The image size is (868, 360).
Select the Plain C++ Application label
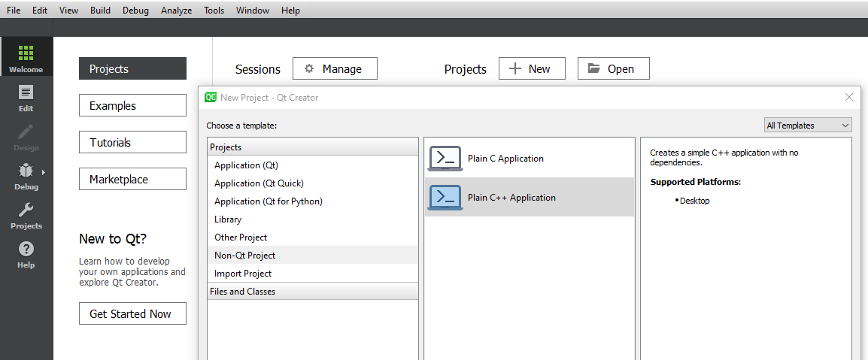click(x=511, y=198)
